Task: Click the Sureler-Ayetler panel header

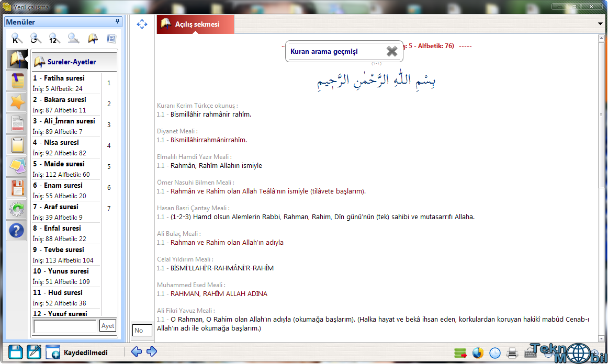Action: pos(74,62)
